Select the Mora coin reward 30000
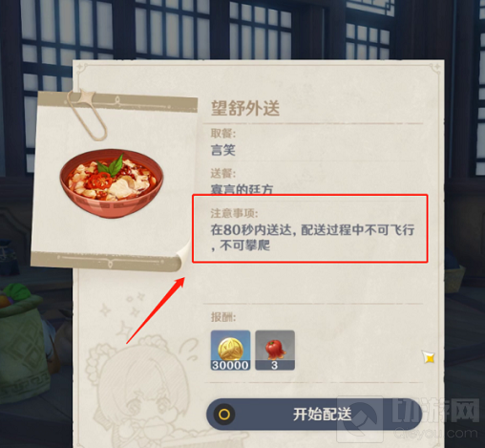Viewport: 485px width, 448px height. 230,351
